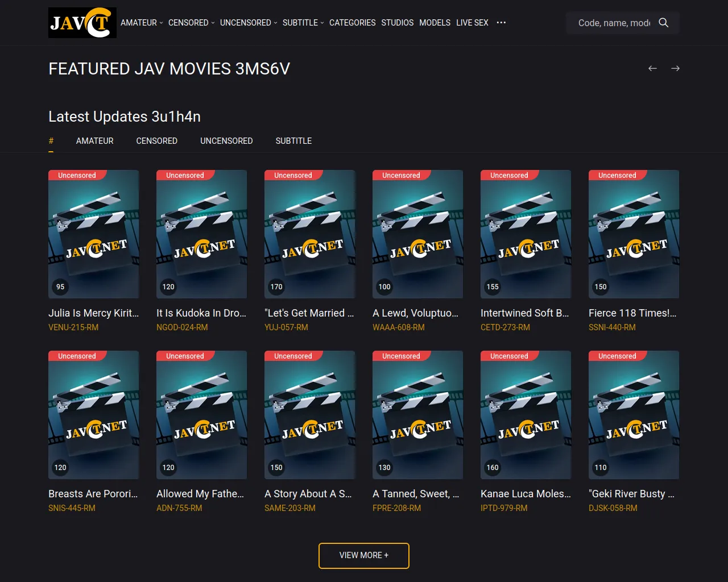Click the VIEW MORE + button
This screenshot has width=728, height=582.
click(364, 555)
